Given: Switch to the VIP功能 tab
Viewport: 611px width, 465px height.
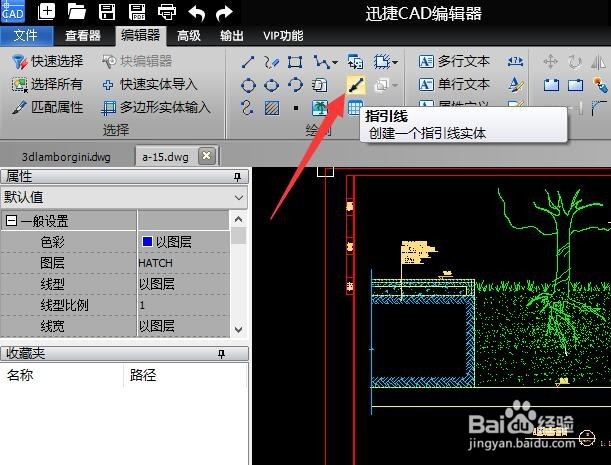Looking at the screenshot, I should (x=283, y=36).
